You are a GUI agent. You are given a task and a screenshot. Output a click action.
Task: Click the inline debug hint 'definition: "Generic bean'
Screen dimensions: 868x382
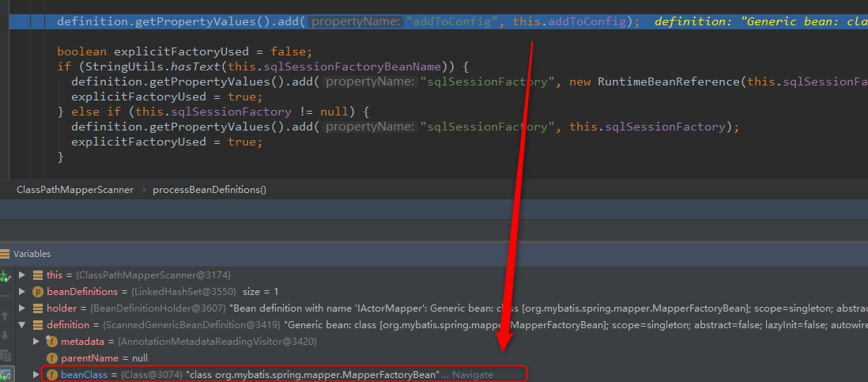click(x=760, y=21)
